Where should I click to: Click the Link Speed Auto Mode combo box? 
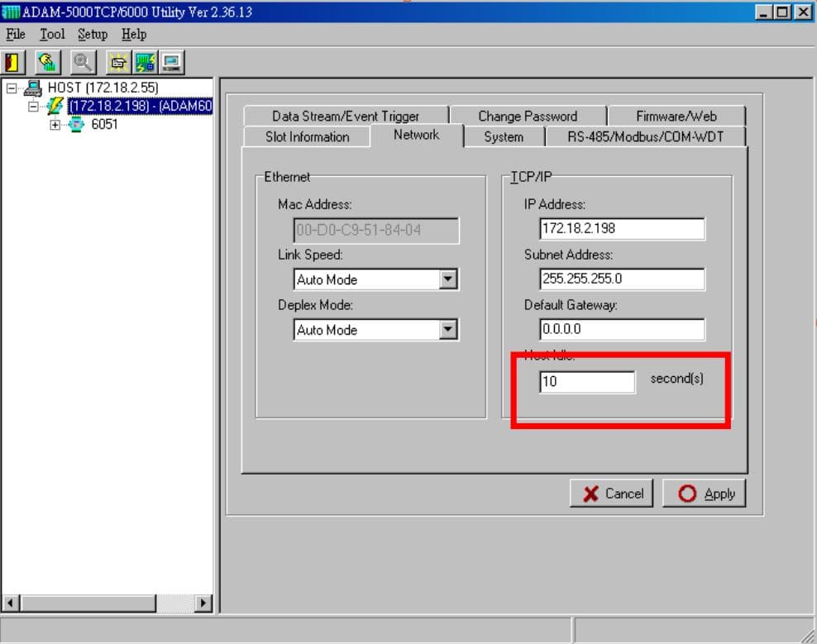coord(375,279)
